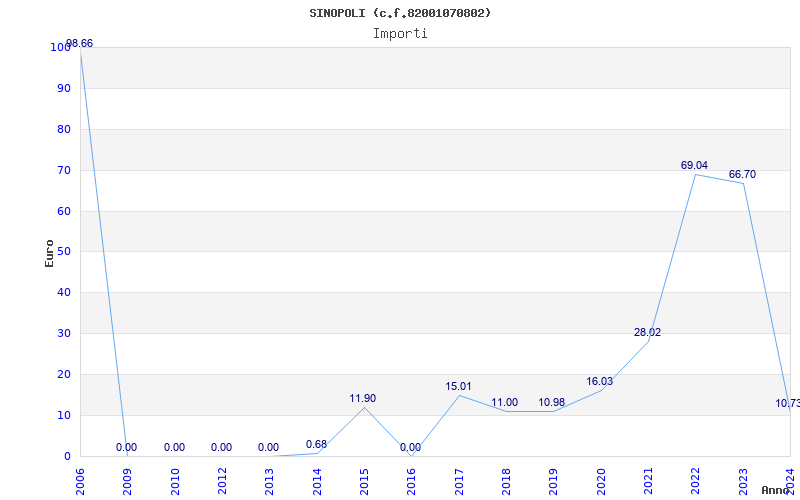800x500 pixels.
Task: Select the 2018 x-axis year label
Action: (506, 482)
